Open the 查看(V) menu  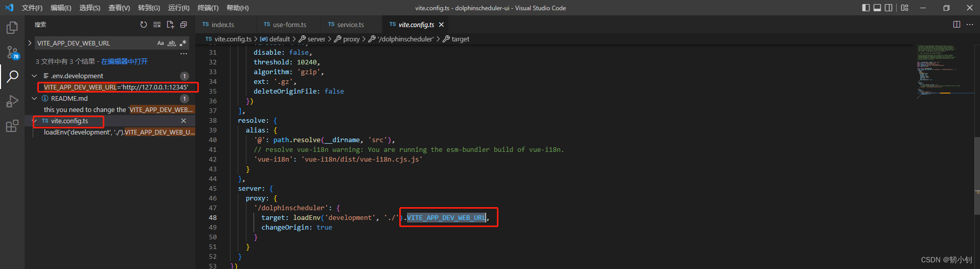(x=119, y=8)
